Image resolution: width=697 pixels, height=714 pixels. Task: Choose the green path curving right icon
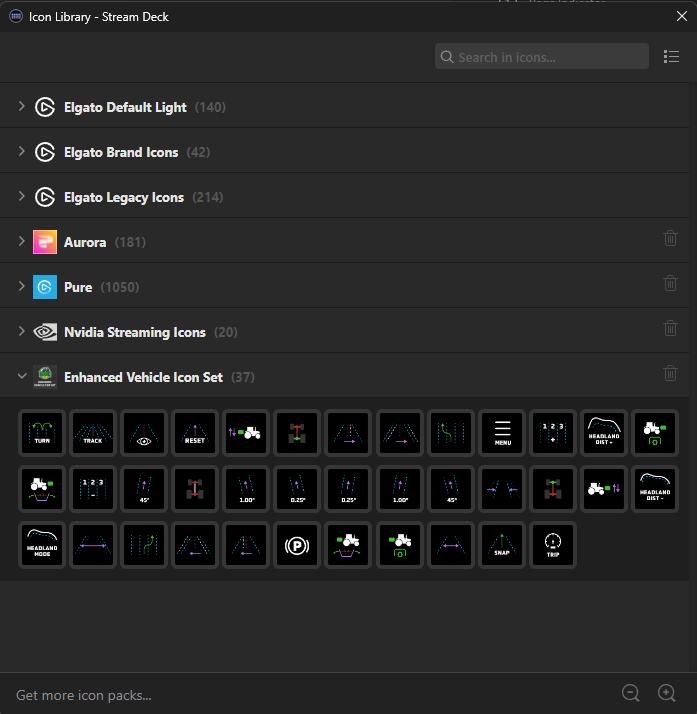[x=144, y=545]
